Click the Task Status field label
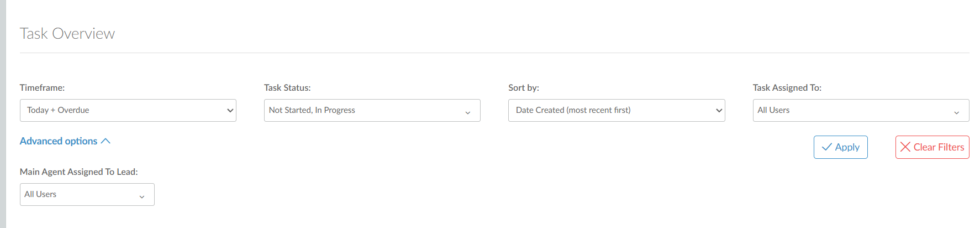This screenshot has width=980, height=228. (x=287, y=87)
